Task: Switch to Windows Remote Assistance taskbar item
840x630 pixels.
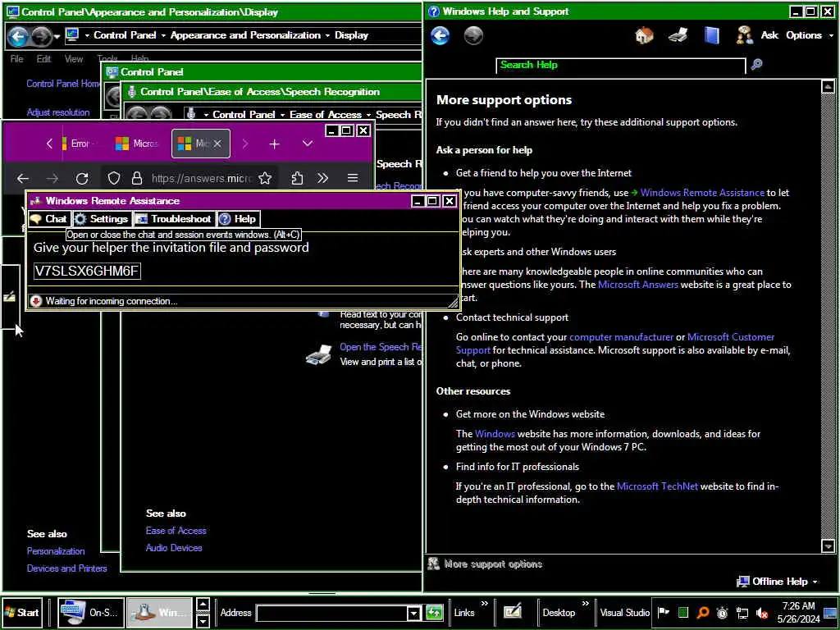Action: [159, 612]
